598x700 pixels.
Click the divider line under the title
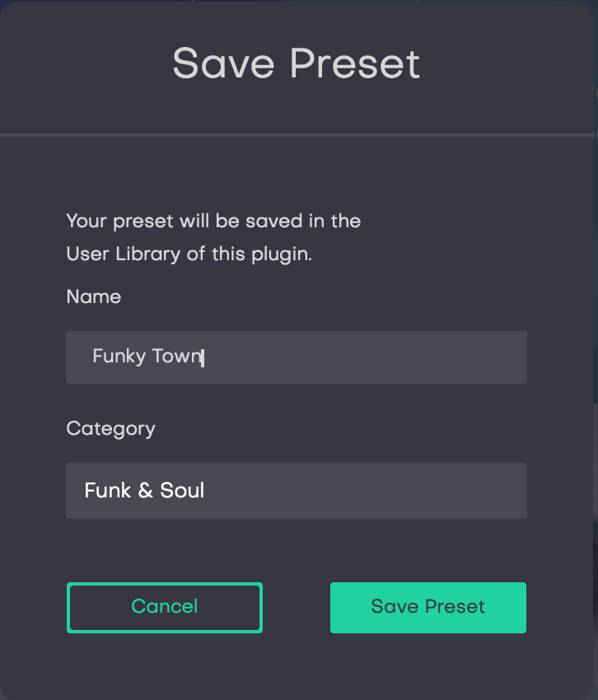click(x=296, y=135)
